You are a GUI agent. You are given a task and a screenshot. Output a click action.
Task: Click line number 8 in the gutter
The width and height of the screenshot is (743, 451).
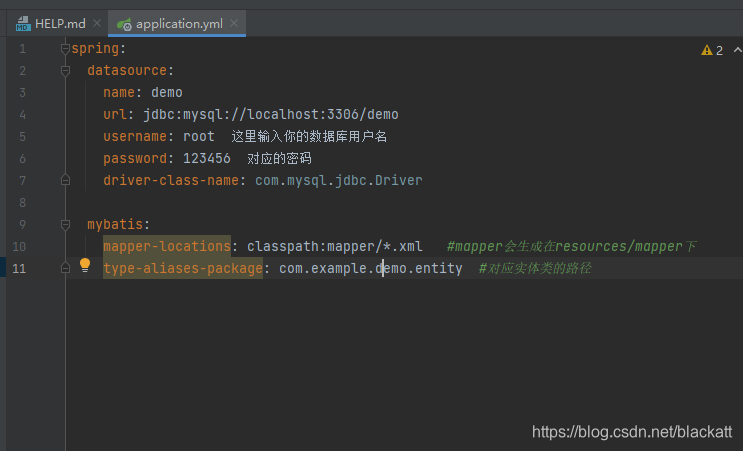pyautogui.click(x=22, y=202)
